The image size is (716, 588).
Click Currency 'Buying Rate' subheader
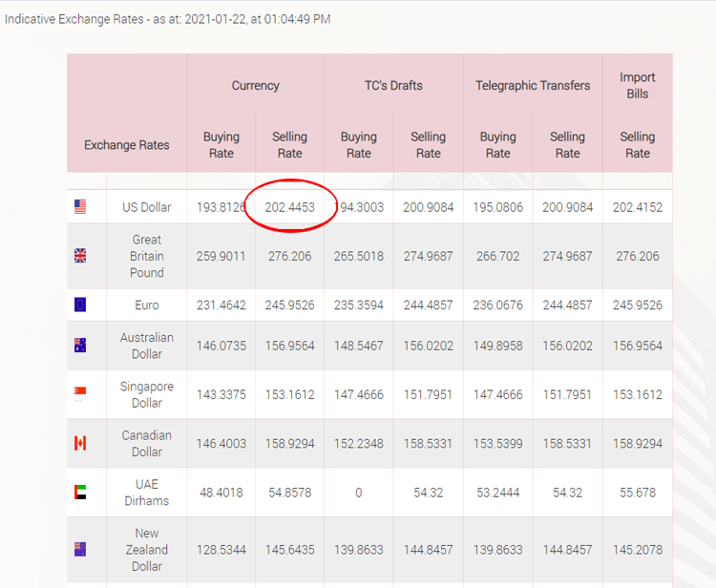pos(221,145)
